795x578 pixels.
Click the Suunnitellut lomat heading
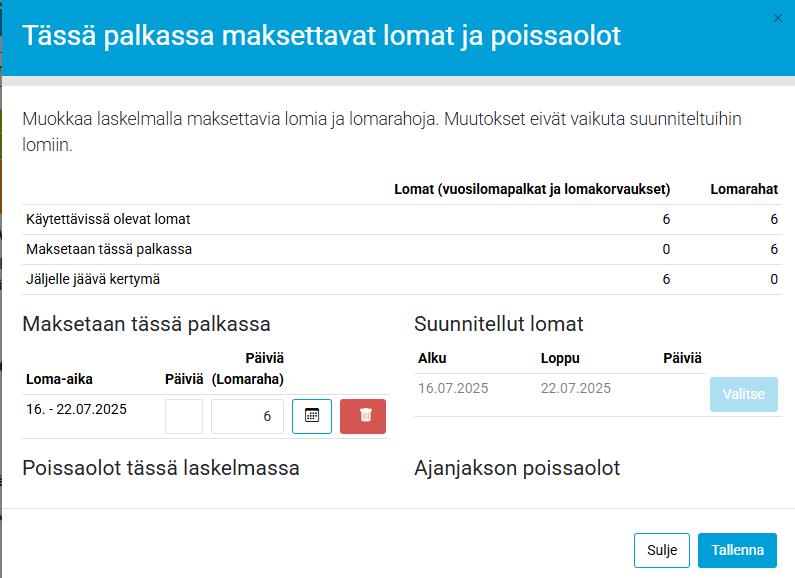tap(498, 324)
